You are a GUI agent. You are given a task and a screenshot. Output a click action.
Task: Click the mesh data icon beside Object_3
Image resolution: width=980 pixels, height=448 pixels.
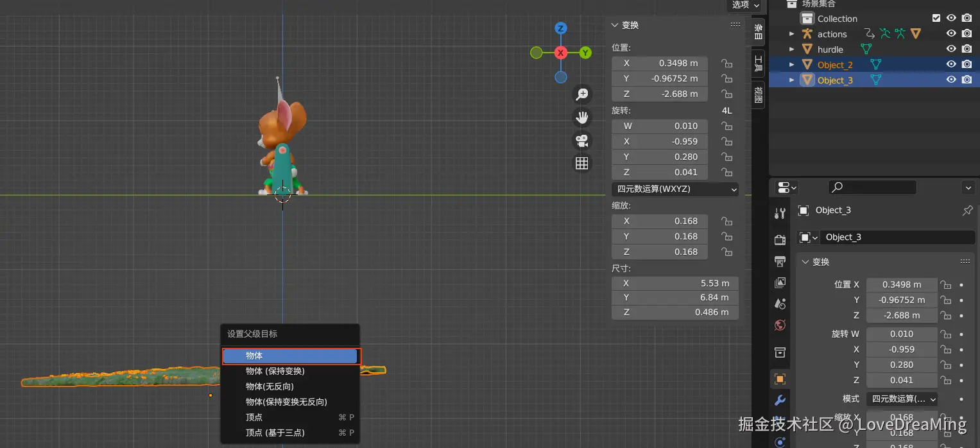875,80
